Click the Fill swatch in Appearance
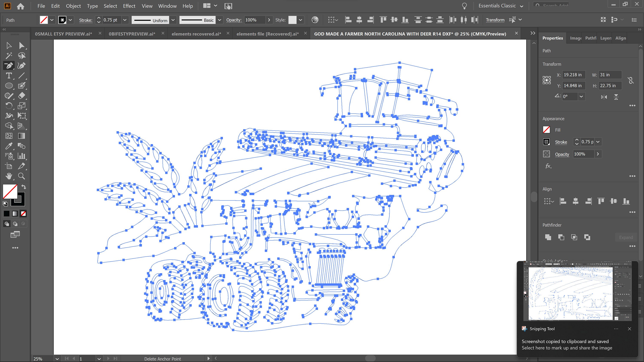Image resolution: width=644 pixels, height=362 pixels. (547, 130)
